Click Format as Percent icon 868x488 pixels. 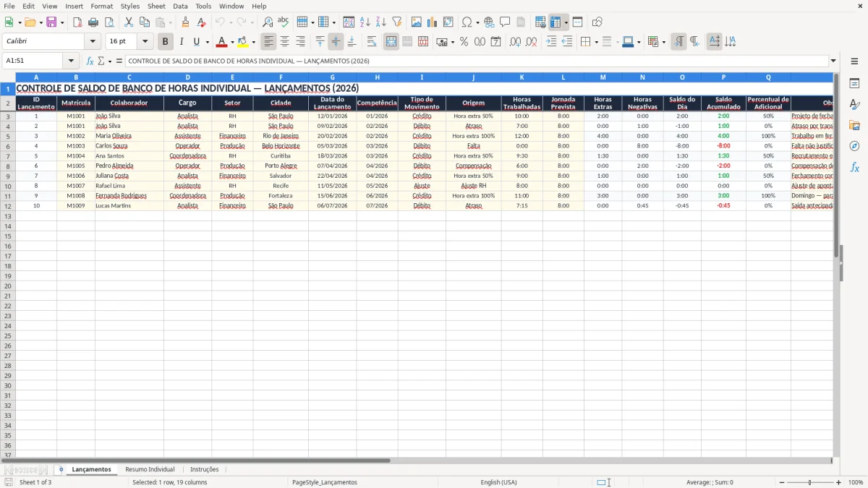tap(464, 42)
